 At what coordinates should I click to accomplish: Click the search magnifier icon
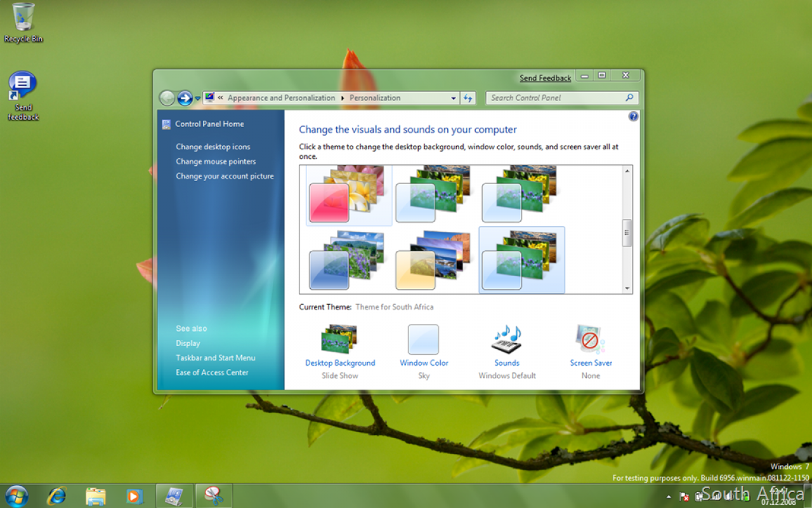point(629,98)
